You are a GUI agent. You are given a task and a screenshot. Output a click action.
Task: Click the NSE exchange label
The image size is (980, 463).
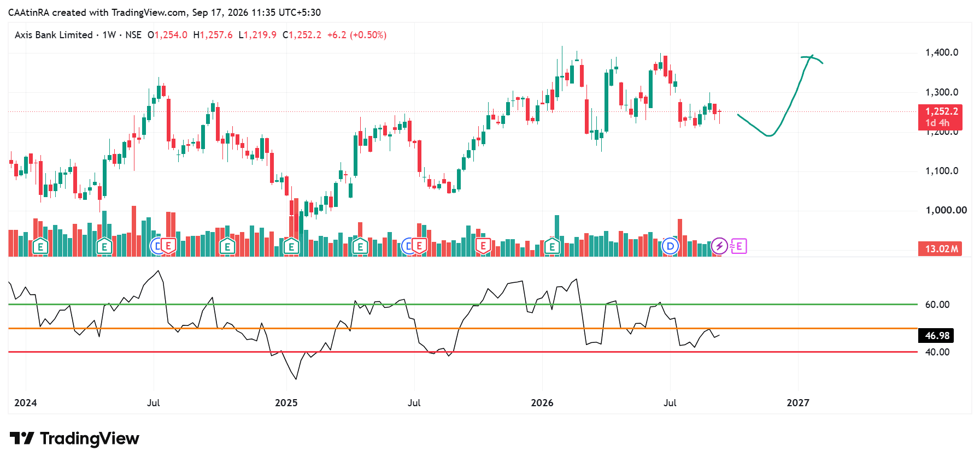(x=133, y=35)
